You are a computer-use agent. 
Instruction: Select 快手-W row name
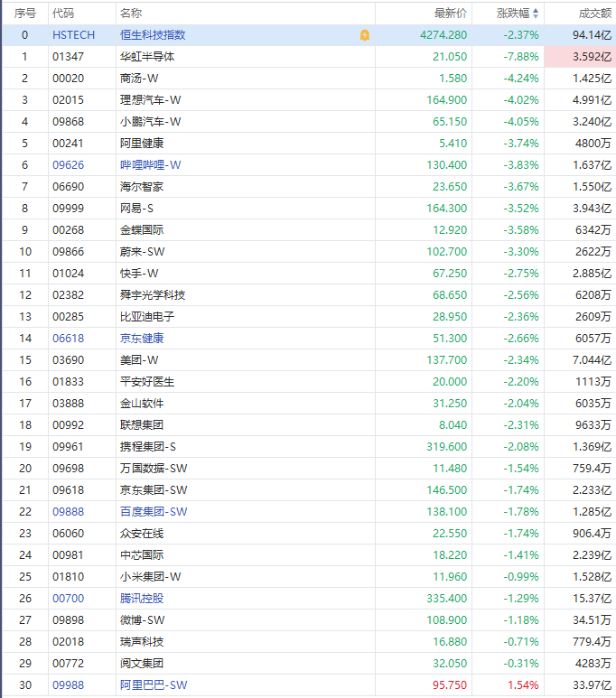139,274
